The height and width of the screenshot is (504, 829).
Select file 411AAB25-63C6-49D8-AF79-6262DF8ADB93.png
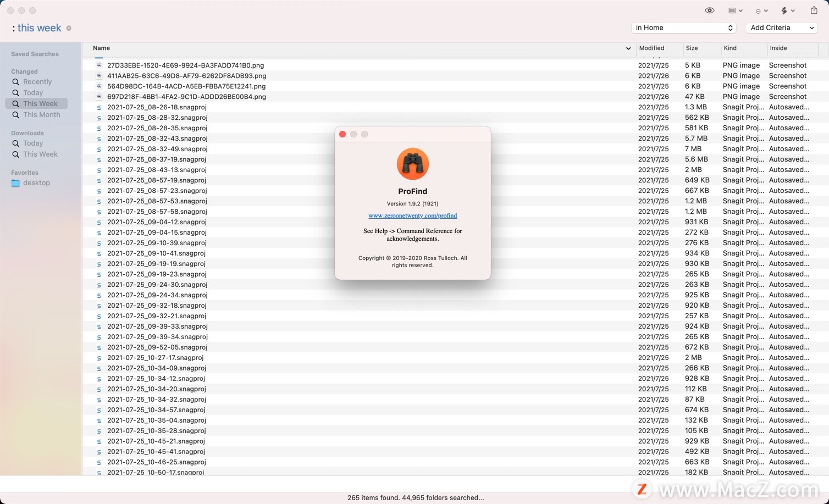point(186,76)
